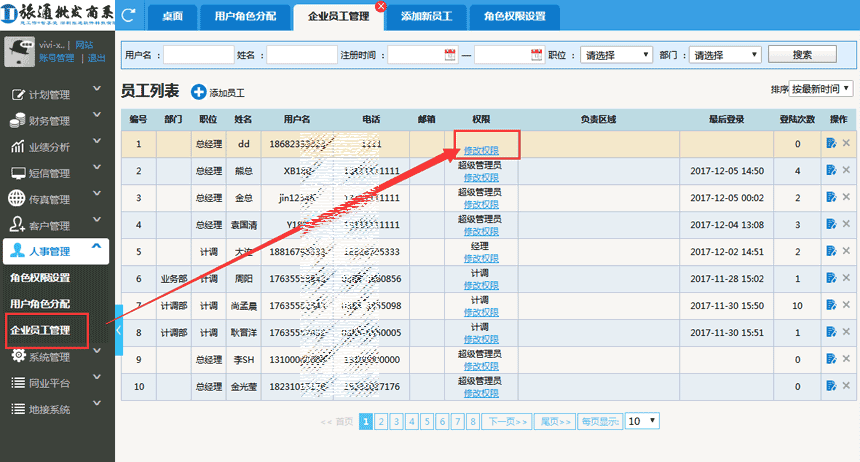Screen dimensions: 860x462
Task: Collapse the sidebar using the blue arrow handle
Action: (x=119, y=329)
